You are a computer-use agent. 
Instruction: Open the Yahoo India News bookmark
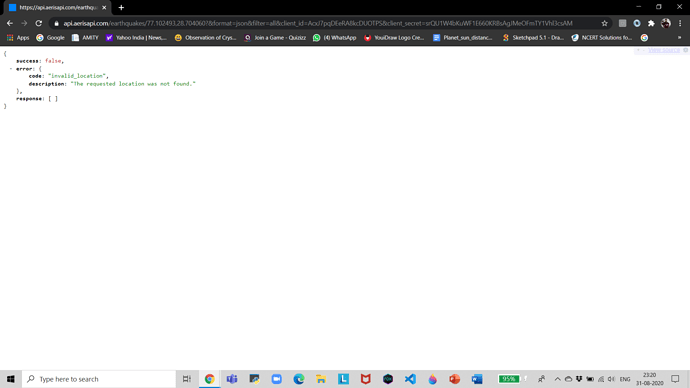(136, 38)
